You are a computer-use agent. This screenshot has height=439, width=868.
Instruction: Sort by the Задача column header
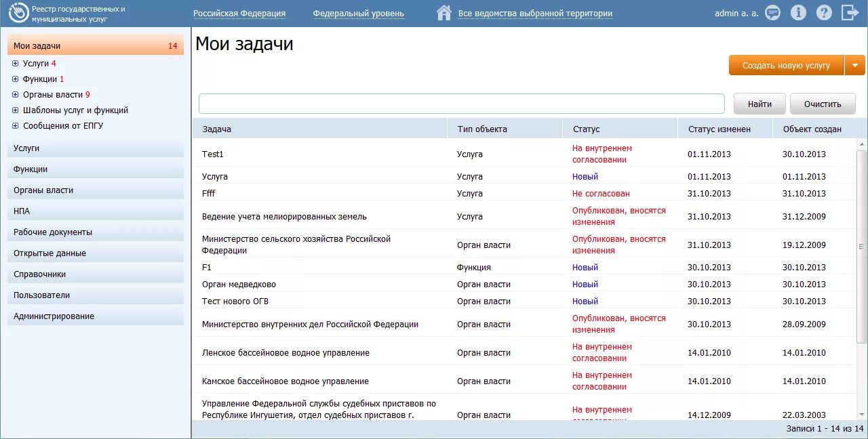pos(320,129)
